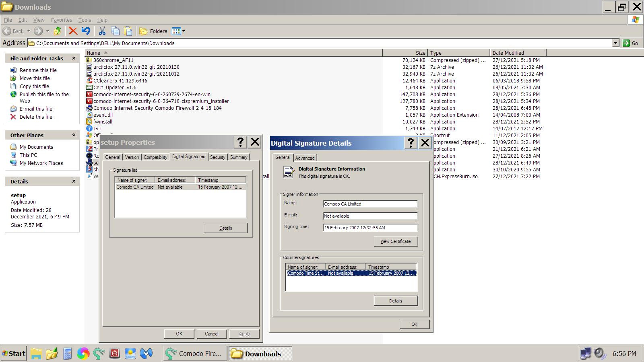Image resolution: width=644 pixels, height=362 pixels.
Task: Click Delete this file link
Action: click(36, 117)
